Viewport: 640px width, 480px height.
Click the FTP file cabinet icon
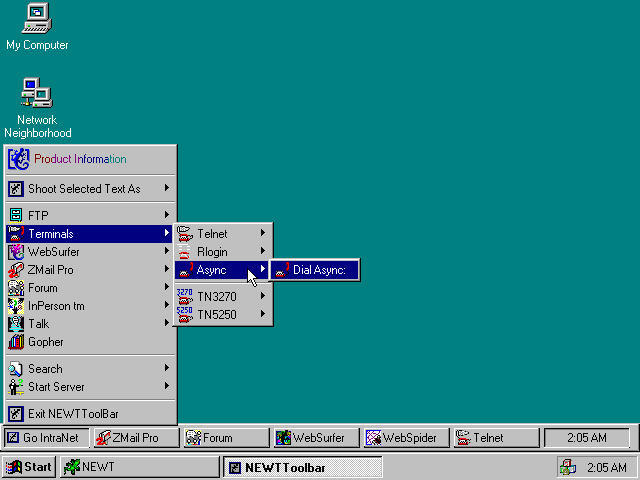(16, 215)
